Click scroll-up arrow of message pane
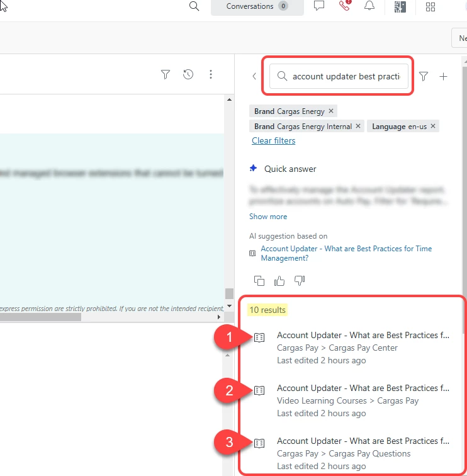The width and height of the screenshot is (467, 476). pyautogui.click(x=229, y=99)
